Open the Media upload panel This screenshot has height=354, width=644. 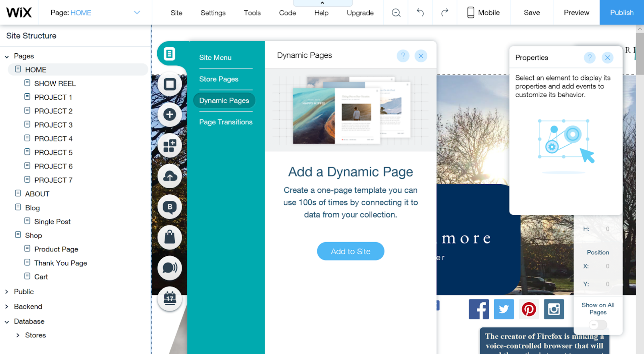pos(170,176)
